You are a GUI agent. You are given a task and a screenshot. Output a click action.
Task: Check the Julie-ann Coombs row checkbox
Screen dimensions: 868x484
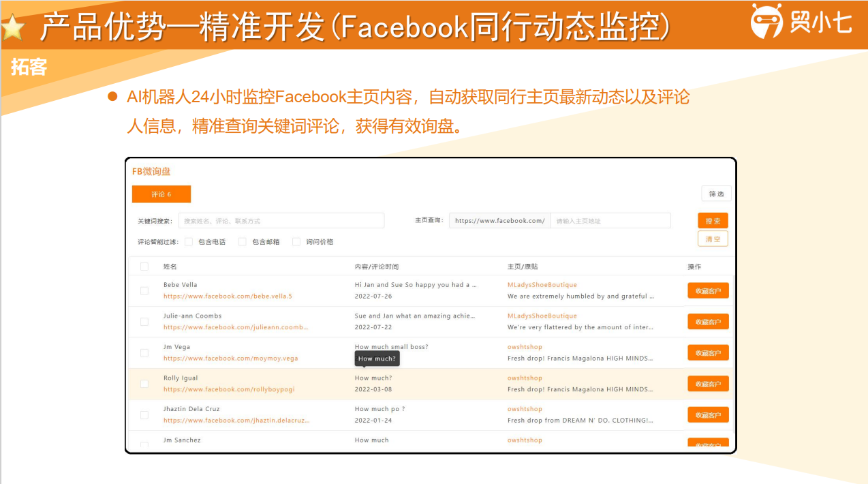(x=144, y=322)
